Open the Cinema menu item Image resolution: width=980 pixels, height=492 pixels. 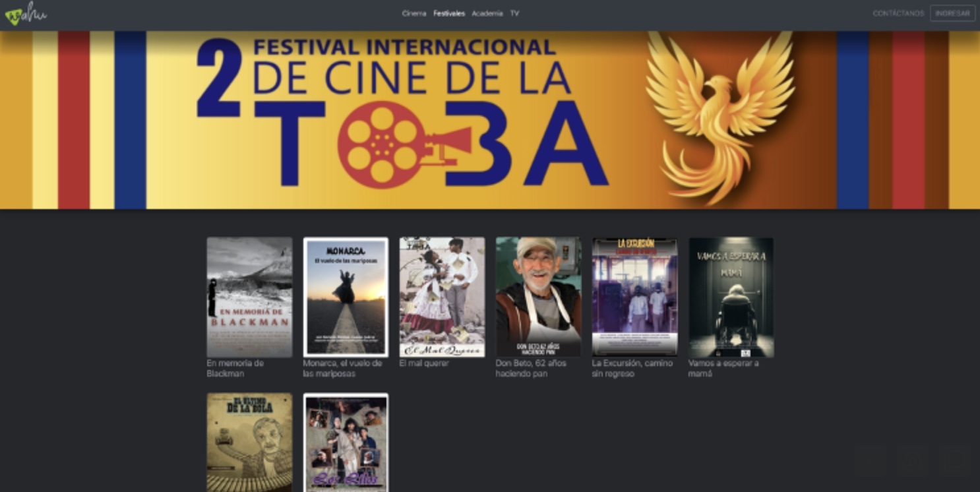point(414,13)
